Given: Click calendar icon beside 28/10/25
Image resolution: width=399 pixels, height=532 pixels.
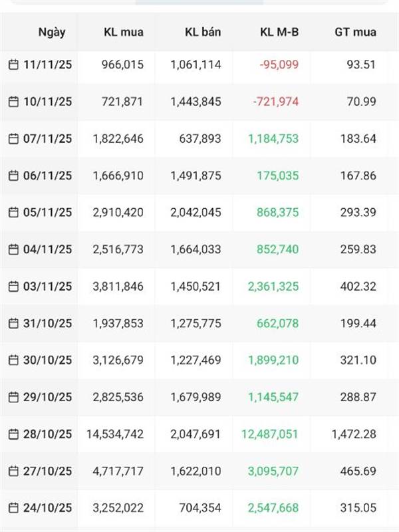Looking at the screenshot, I should point(13,434).
